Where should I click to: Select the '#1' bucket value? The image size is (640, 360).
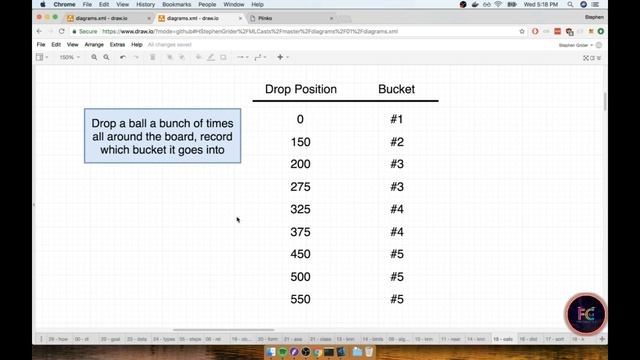coord(397,119)
